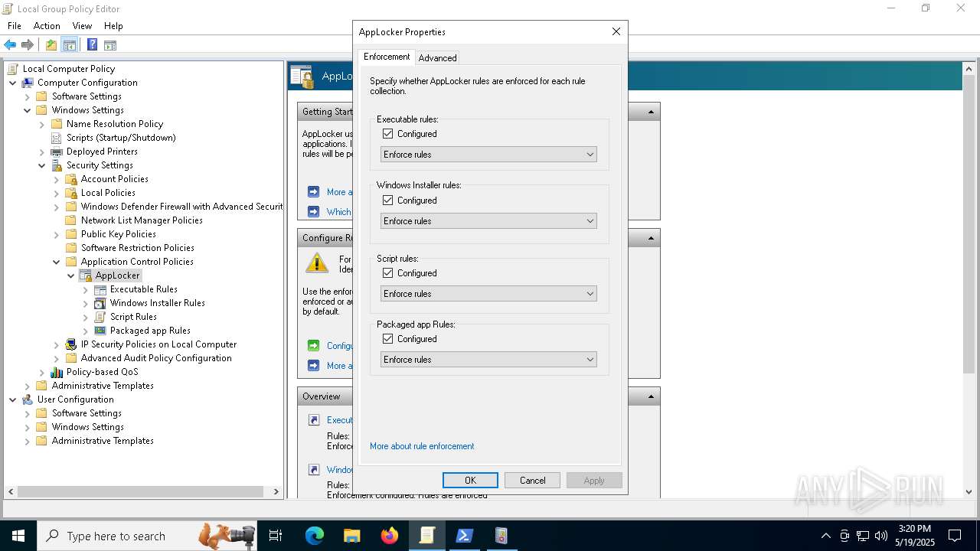980x551 pixels.
Task: Select Windows Defender Firewall with Advanced Security
Action: coord(181,207)
